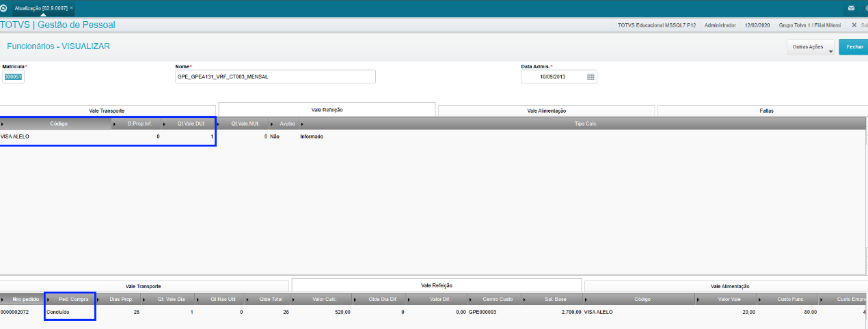Switch to upper Vale Transporte tab
This screenshot has width=868, height=329.
[107, 111]
